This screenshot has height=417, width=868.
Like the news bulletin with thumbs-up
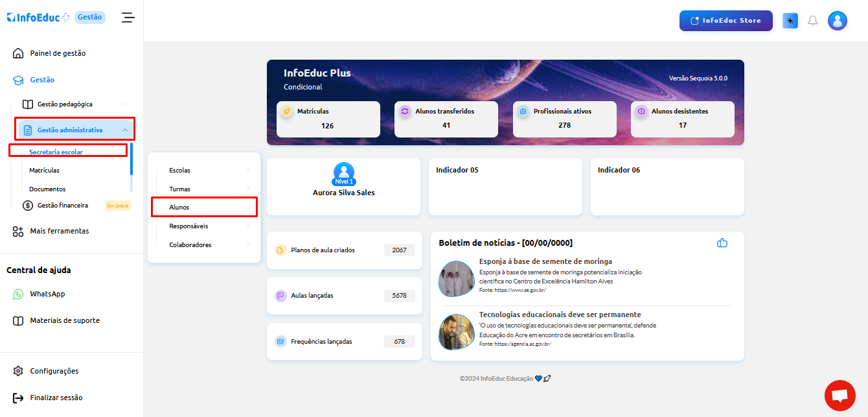722,243
